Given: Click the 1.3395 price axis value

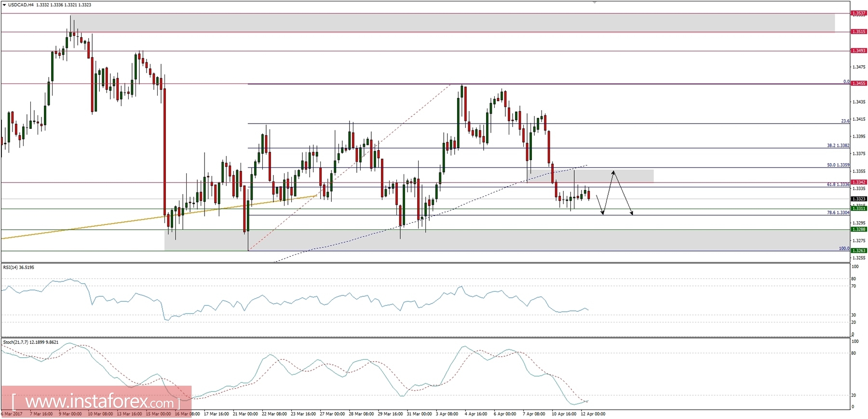Looking at the screenshot, I should 859,137.
